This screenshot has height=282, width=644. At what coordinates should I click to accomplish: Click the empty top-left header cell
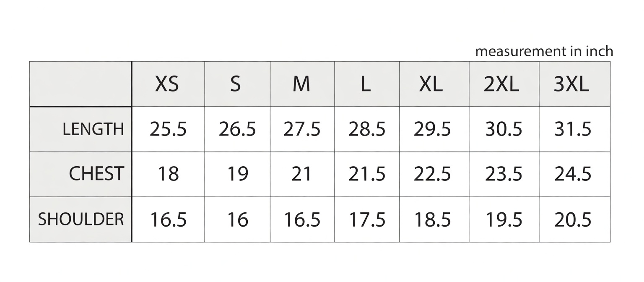(x=80, y=84)
